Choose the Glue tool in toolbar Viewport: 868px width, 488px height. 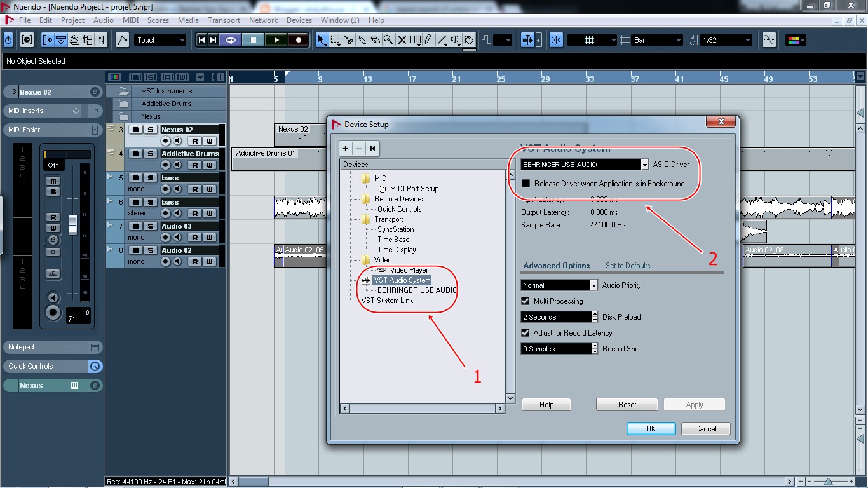362,40
